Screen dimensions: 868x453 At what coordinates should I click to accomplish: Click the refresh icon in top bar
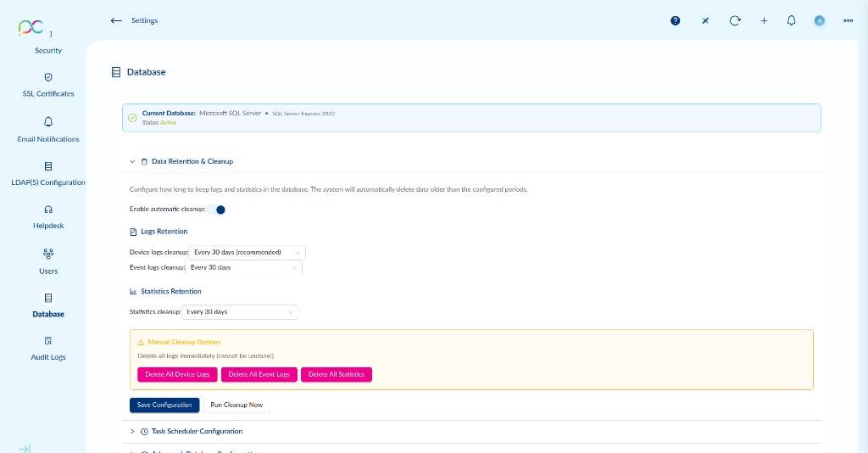tap(735, 20)
